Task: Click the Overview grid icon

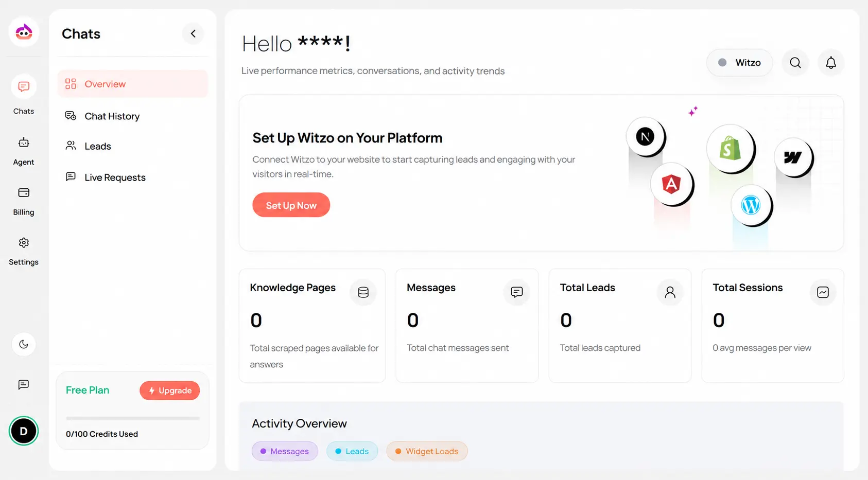Action: click(71, 84)
